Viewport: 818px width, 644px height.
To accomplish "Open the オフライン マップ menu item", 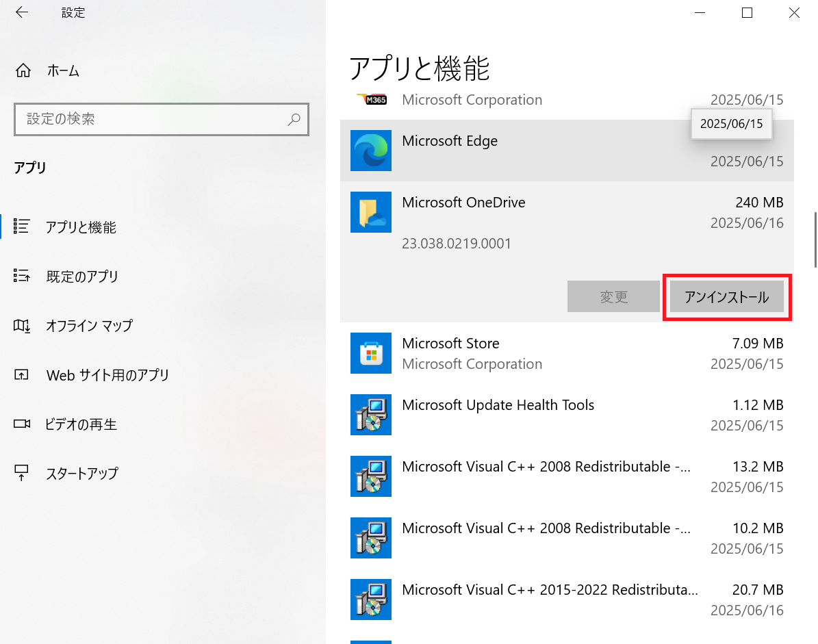I will [163, 325].
